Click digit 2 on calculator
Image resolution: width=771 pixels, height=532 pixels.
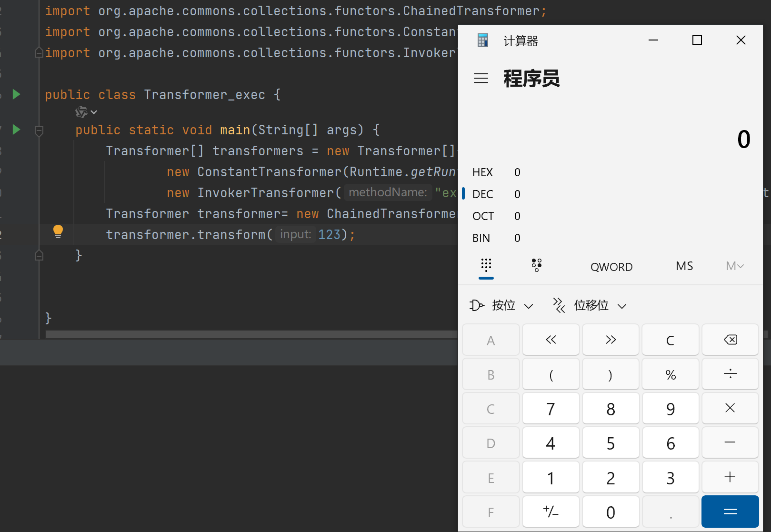pos(611,477)
